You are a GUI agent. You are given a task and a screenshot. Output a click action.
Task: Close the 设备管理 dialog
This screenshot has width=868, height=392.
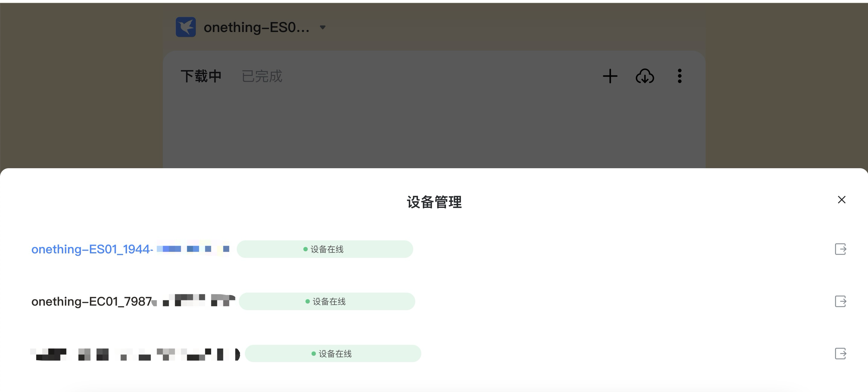(841, 200)
